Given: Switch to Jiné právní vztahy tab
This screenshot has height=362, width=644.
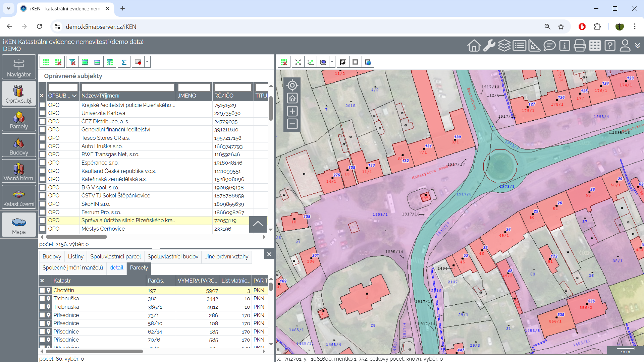Looking at the screenshot, I should coord(227,256).
